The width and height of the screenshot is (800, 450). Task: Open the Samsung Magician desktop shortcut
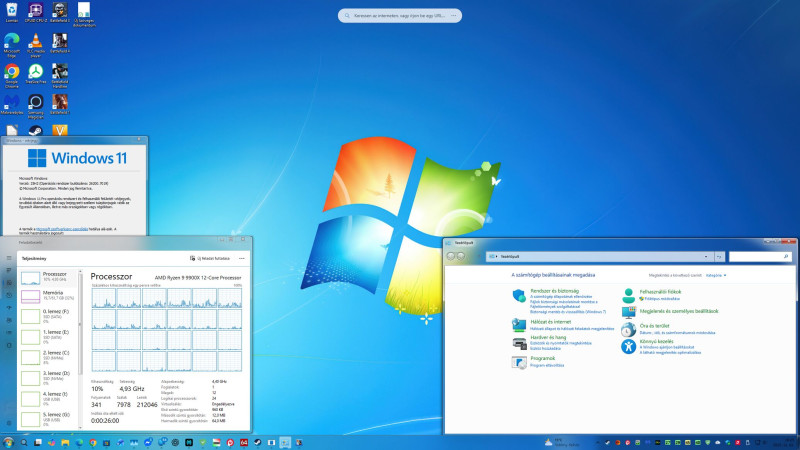35,106
